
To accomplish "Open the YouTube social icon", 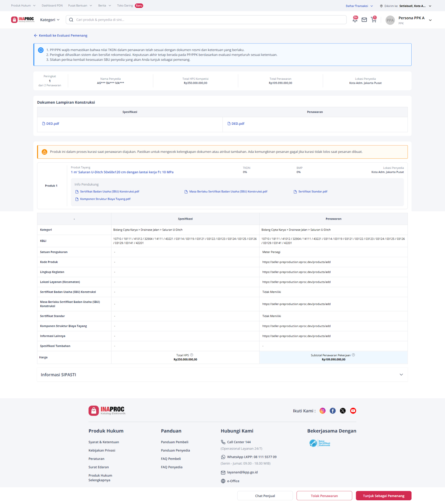I will pos(353,411).
